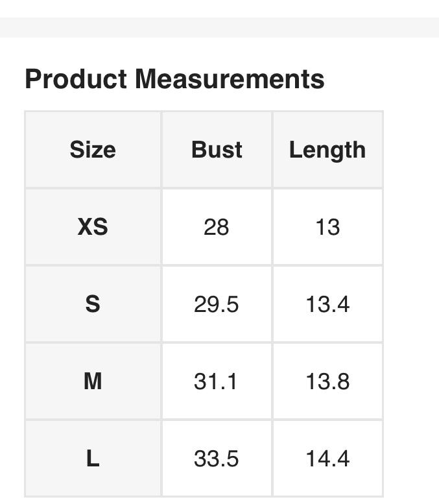Click the gray divider bar at top
This screenshot has height=504, width=439.
pyautogui.click(x=219, y=27)
